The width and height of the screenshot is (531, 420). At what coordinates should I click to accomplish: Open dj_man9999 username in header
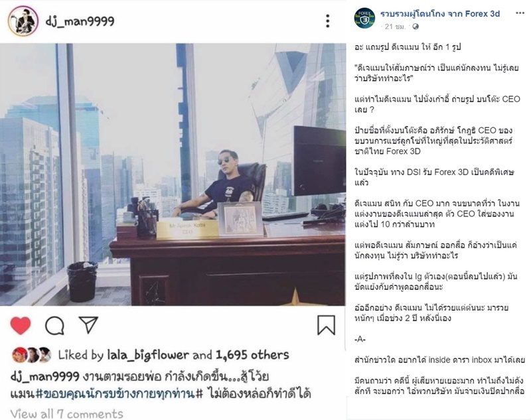80,21
